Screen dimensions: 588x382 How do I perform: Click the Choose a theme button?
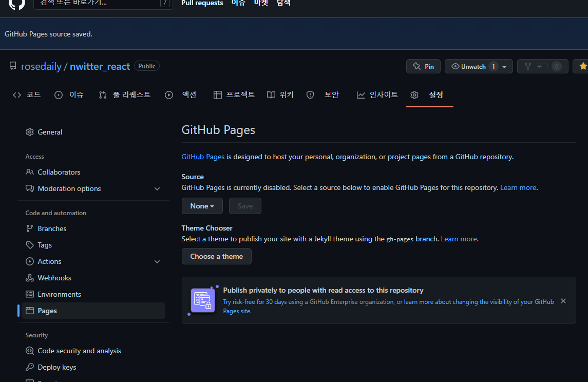216,256
